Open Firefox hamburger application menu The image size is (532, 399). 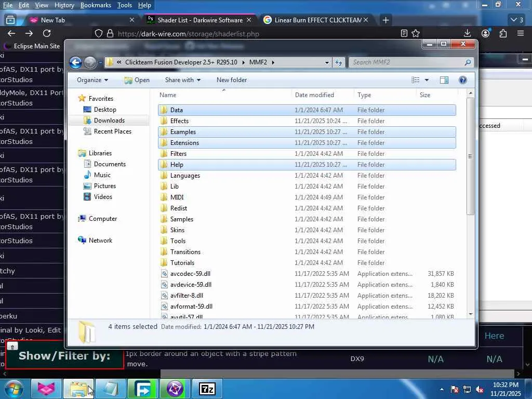[x=521, y=33]
